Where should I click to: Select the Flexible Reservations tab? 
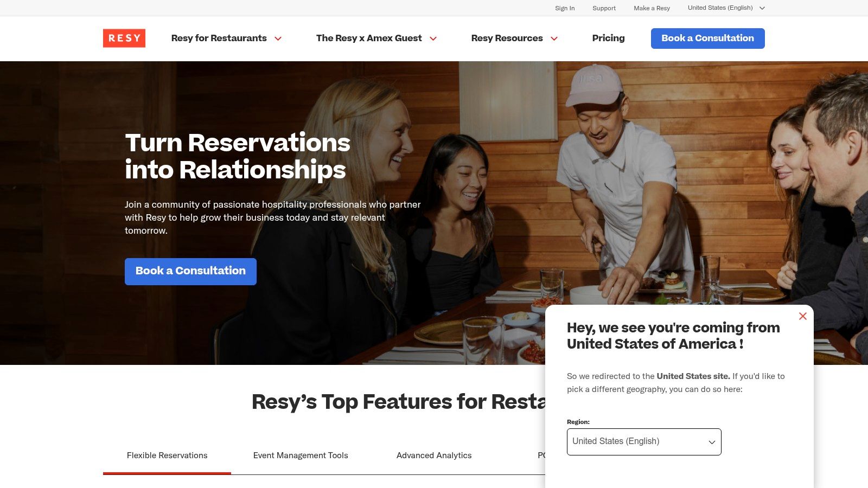[167, 455]
